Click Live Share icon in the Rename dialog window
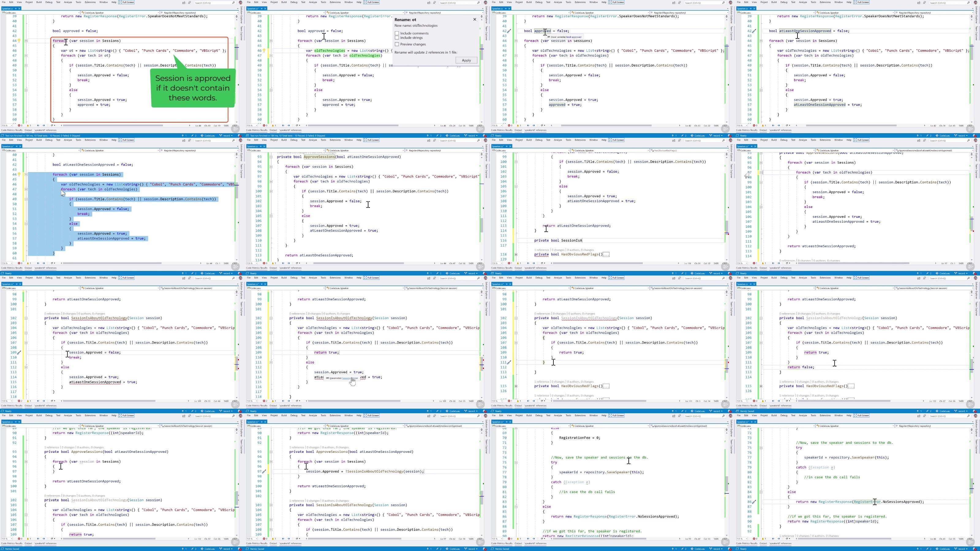Viewport: 980px width, 551px height. click(x=429, y=3)
